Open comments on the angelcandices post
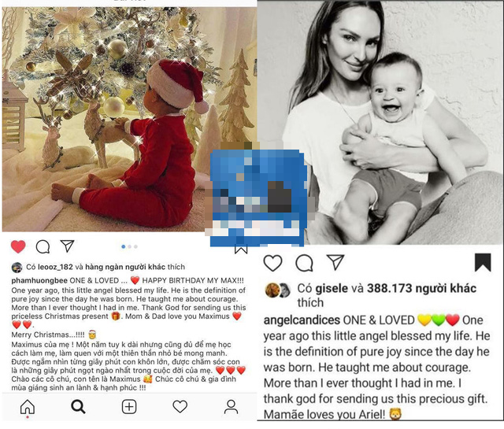This screenshot has height=429, width=504. pos(304,263)
